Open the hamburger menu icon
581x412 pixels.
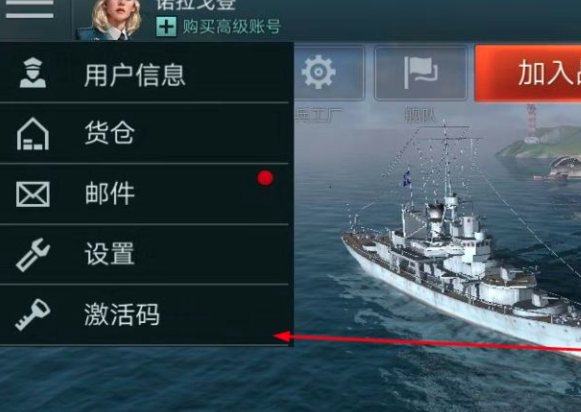(x=30, y=9)
